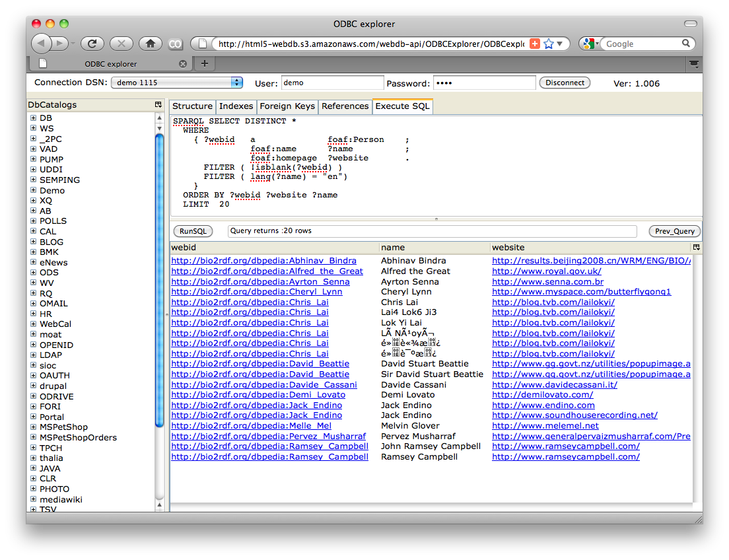
Task: Open the Alfred_the_Great webid link
Action: click(x=267, y=271)
